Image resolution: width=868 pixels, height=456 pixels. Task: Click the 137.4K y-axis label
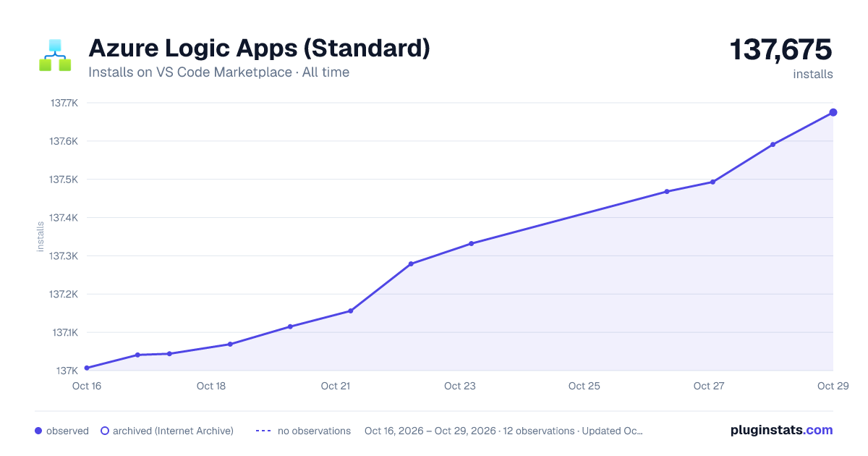click(x=64, y=218)
